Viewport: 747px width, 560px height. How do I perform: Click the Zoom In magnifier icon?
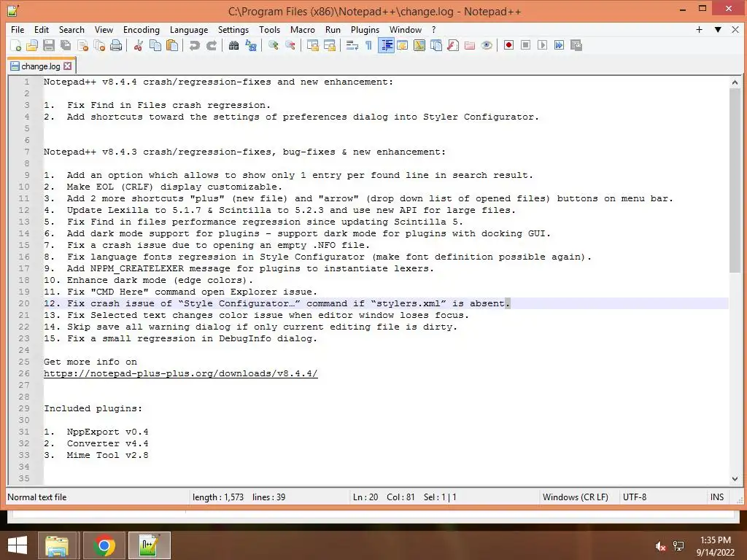click(273, 45)
